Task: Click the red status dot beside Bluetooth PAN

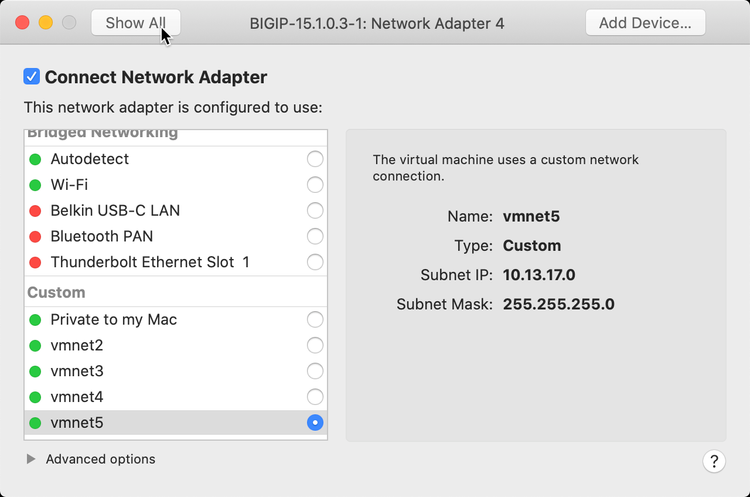Action: point(35,237)
